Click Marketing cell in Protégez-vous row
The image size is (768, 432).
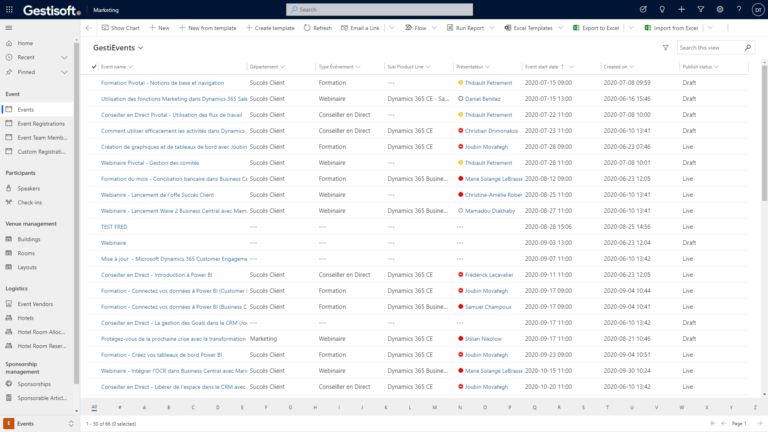(x=263, y=338)
